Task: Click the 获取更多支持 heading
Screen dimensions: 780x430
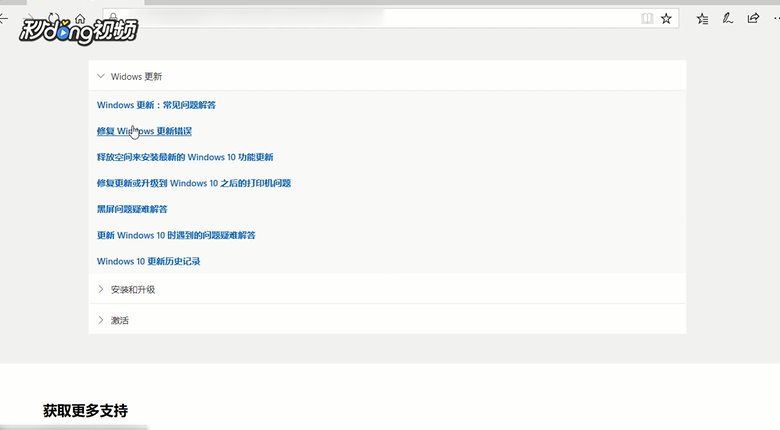Action: point(86,411)
